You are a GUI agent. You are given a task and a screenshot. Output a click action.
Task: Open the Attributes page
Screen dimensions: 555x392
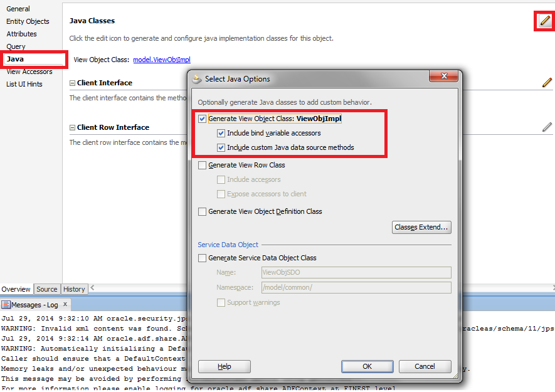click(x=21, y=34)
